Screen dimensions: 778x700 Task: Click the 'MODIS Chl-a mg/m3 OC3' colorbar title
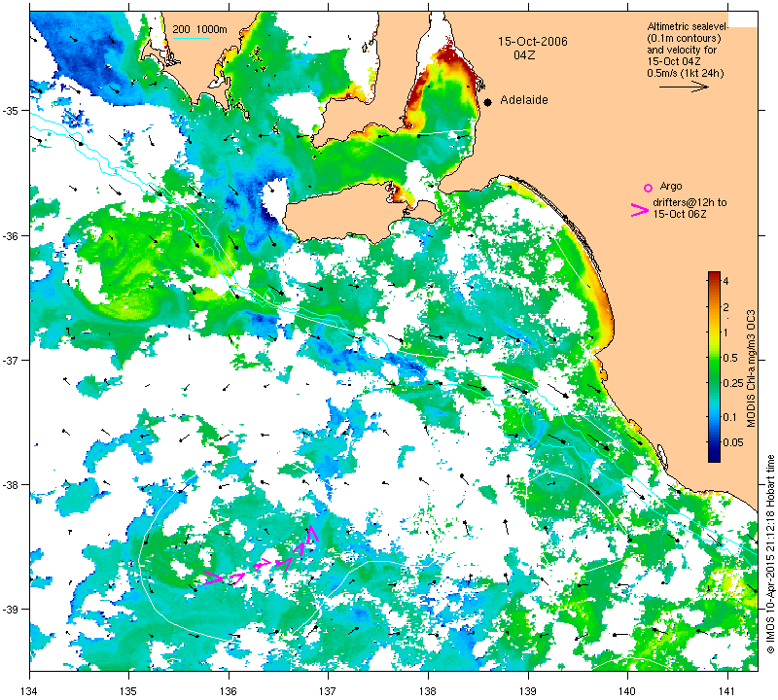pos(751,368)
